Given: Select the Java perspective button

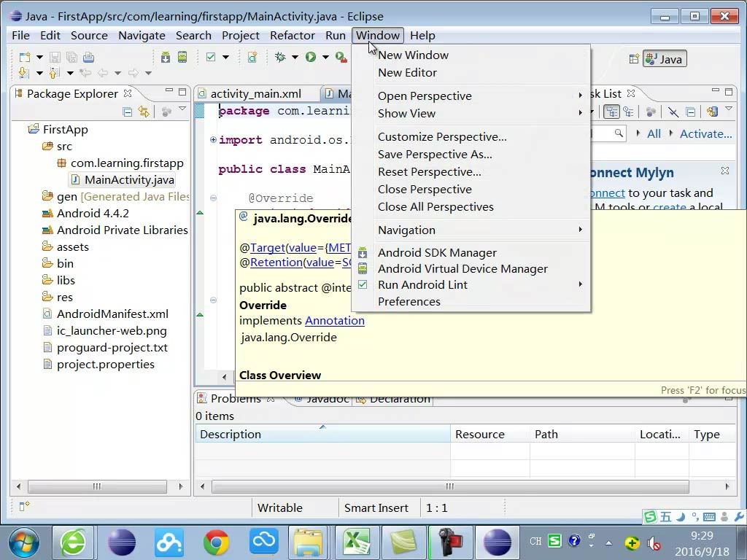Looking at the screenshot, I should pyautogui.click(x=665, y=59).
